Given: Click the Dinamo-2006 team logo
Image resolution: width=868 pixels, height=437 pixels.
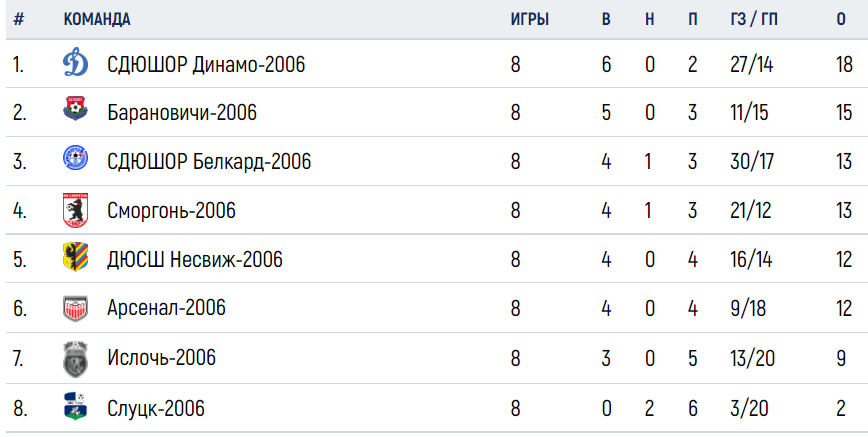Looking at the screenshot, I should (x=75, y=63).
